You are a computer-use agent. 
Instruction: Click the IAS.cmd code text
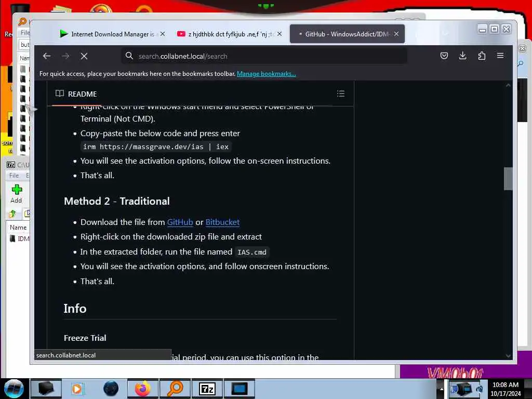point(252,252)
